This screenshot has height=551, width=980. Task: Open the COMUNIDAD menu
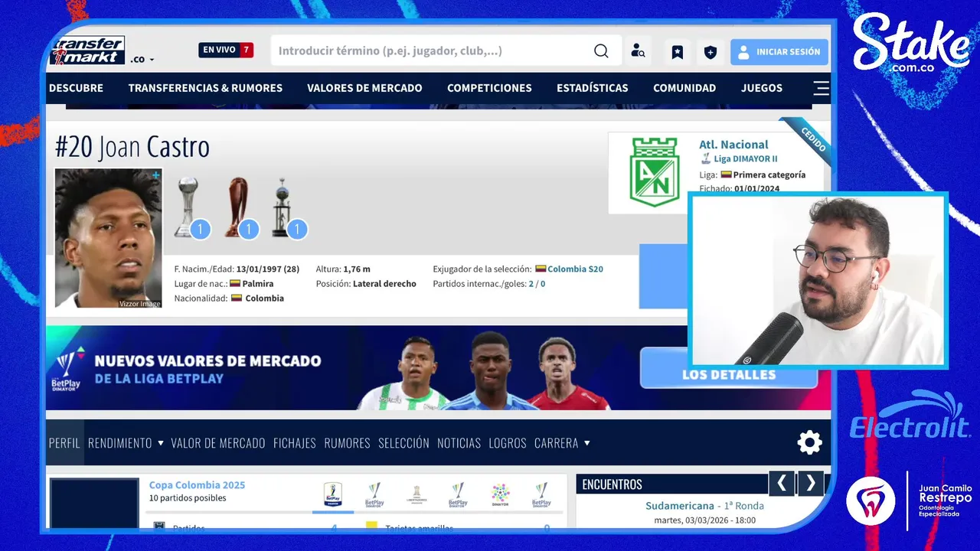[x=684, y=88]
